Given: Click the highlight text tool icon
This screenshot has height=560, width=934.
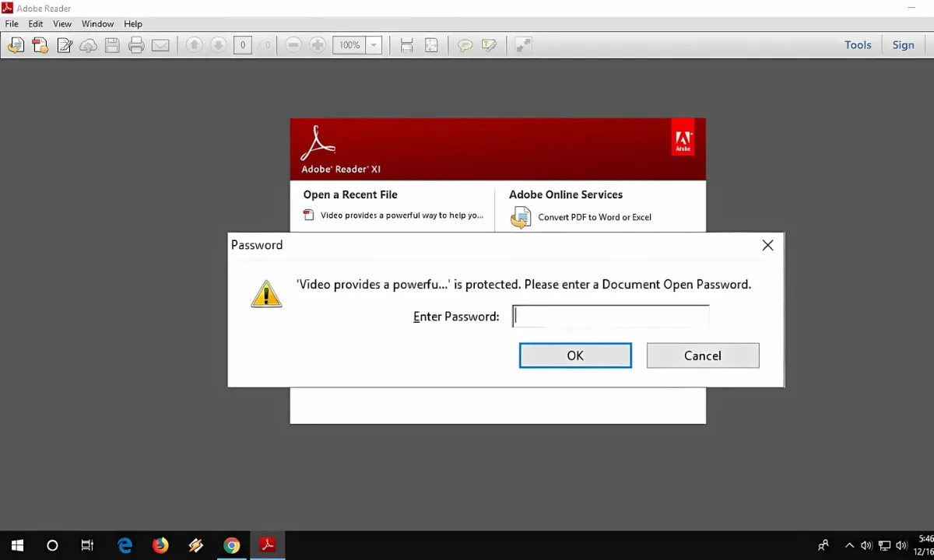Looking at the screenshot, I should [x=489, y=45].
